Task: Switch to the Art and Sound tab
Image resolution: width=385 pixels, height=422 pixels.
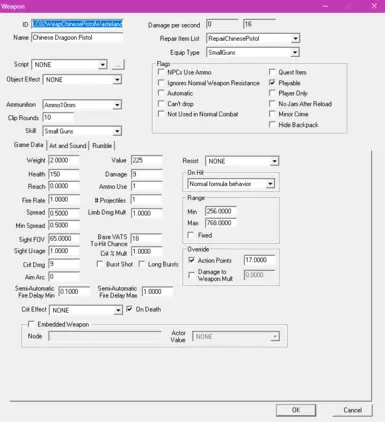Action: pyautogui.click(x=68, y=146)
